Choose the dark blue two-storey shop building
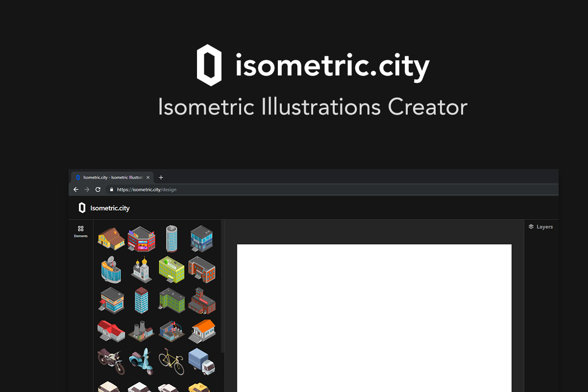The image size is (588, 392). [x=202, y=239]
